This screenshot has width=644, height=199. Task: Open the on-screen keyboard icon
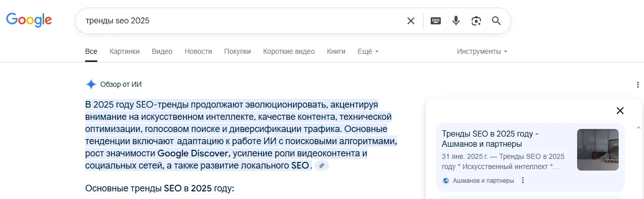pyautogui.click(x=436, y=21)
